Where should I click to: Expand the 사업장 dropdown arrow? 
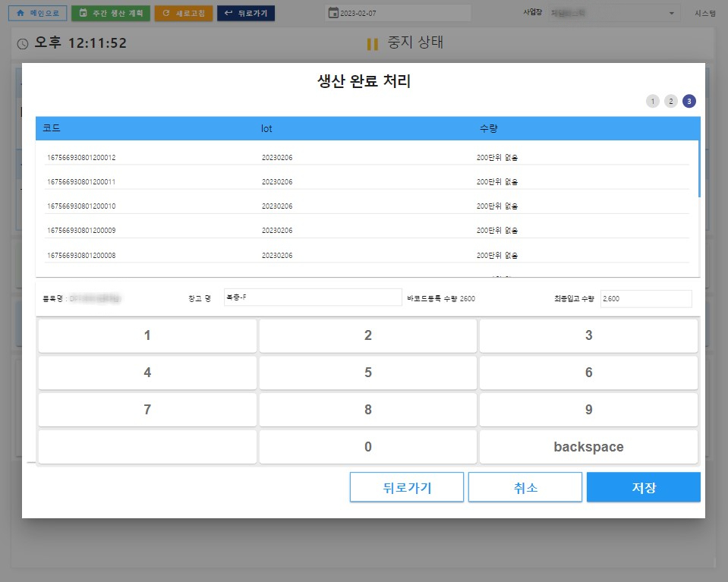pos(671,13)
